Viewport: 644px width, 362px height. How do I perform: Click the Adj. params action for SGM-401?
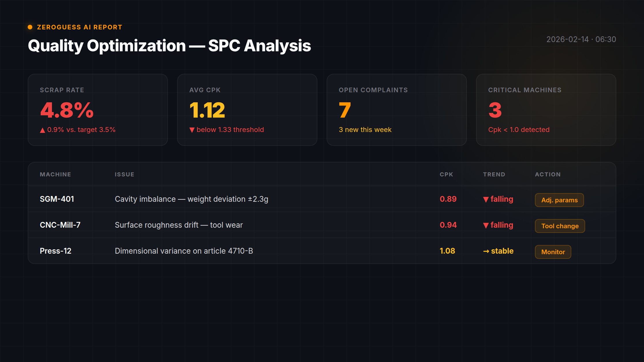tap(559, 200)
